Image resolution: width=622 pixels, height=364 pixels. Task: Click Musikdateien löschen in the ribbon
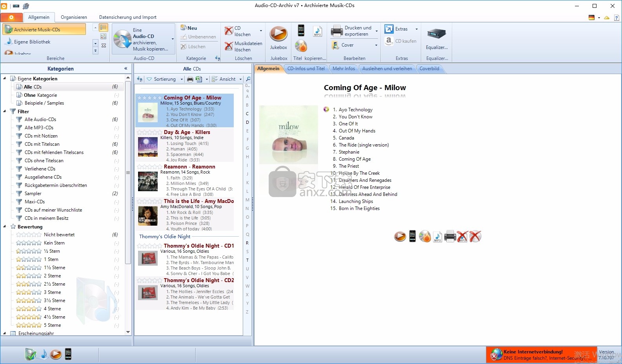[244, 46]
